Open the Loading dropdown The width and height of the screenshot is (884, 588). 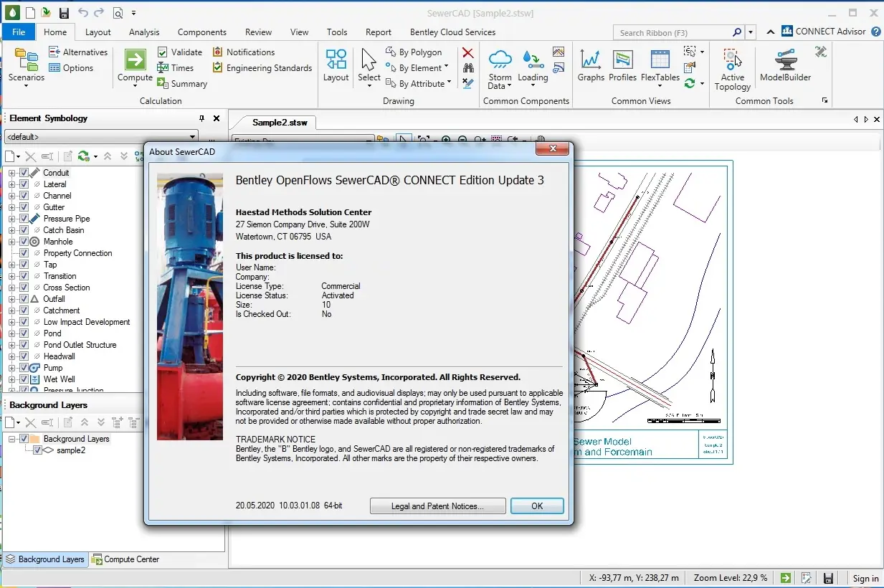tap(533, 69)
